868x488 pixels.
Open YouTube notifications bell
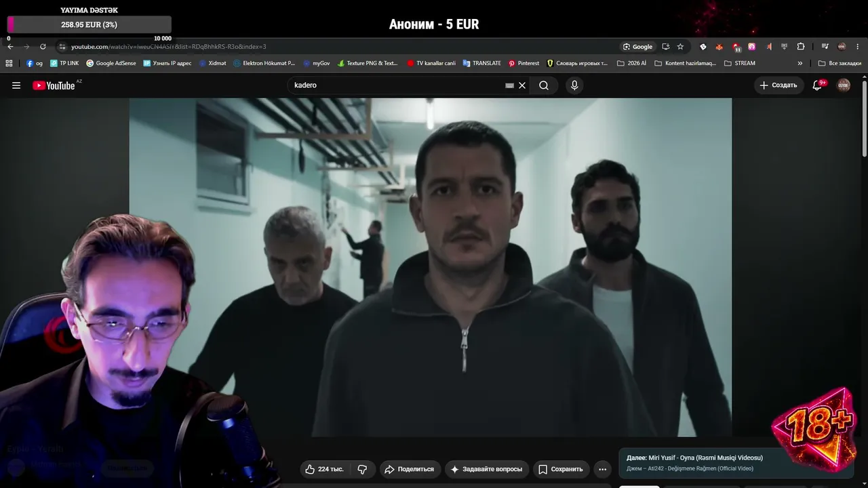click(x=818, y=85)
